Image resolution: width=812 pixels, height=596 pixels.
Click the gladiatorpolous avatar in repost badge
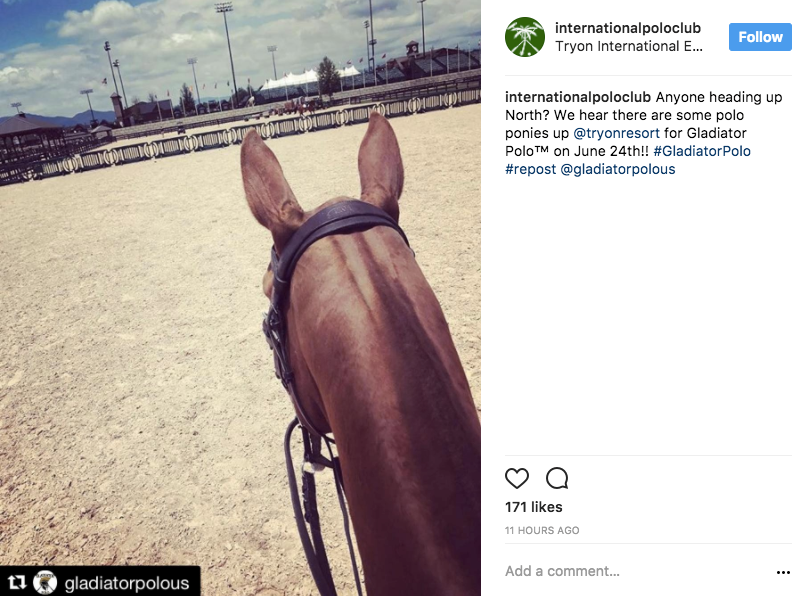point(45,583)
